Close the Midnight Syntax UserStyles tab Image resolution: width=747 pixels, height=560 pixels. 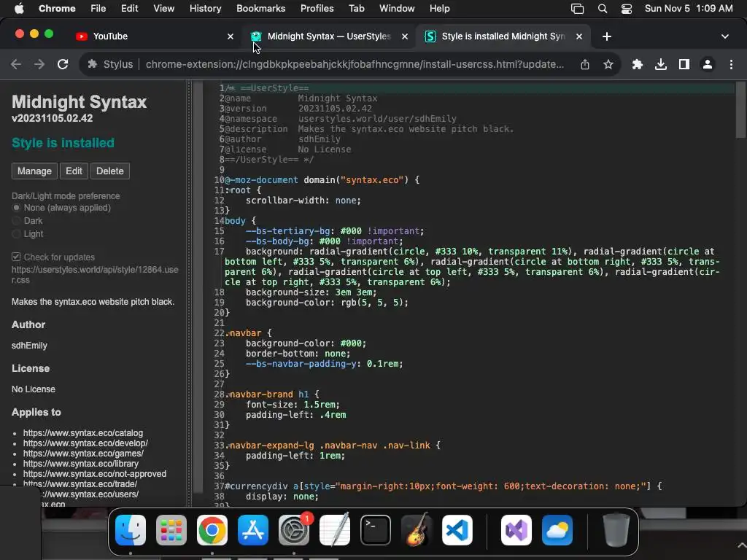point(404,36)
